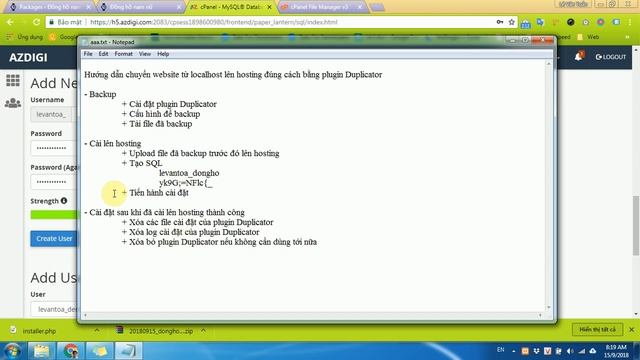Expand the zip download options arrow
Image resolution: width=640 pixels, height=360 pixels.
pyautogui.click(x=203, y=331)
